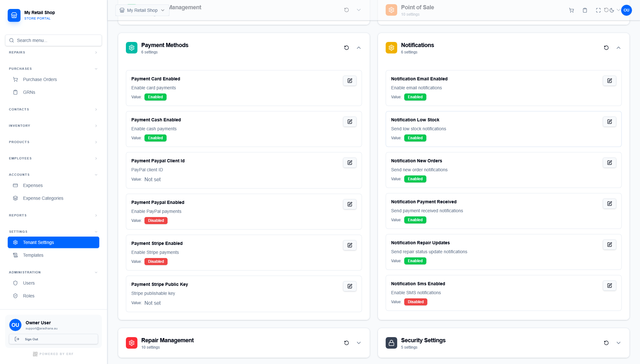Screen dimensions: 640x364
Task: Edit the Notification Sms Enabled setting
Action: click(610, 286)
